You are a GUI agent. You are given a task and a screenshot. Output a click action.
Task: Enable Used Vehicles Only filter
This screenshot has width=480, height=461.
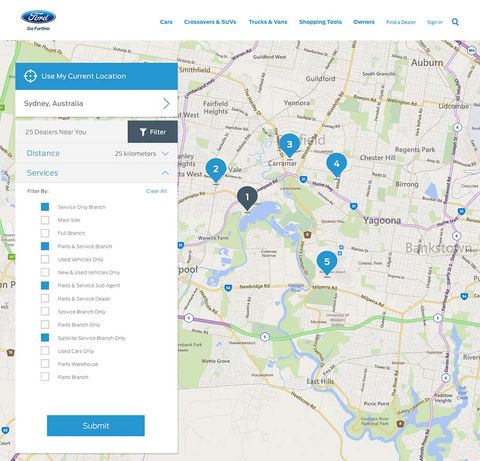pyautogui.click(x=45, y=259)
